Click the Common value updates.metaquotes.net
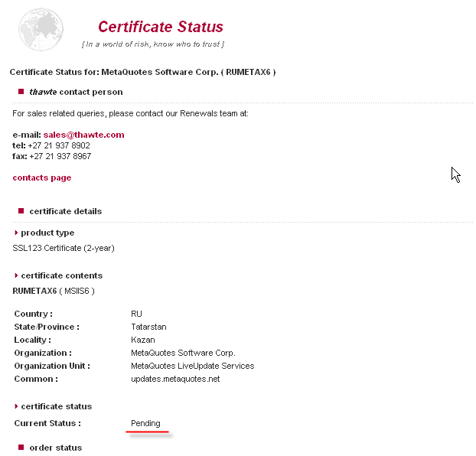476x456 pixels. coord(175,379)
